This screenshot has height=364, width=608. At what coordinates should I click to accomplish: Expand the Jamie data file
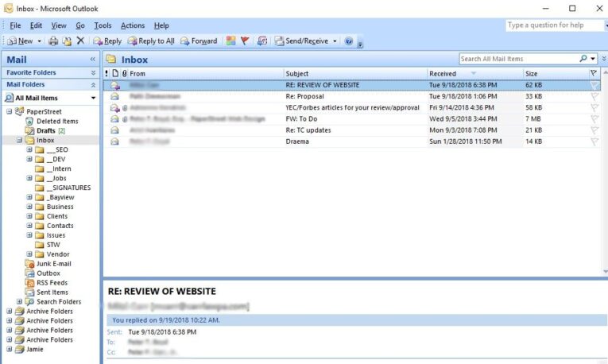[x=10, y=349]
